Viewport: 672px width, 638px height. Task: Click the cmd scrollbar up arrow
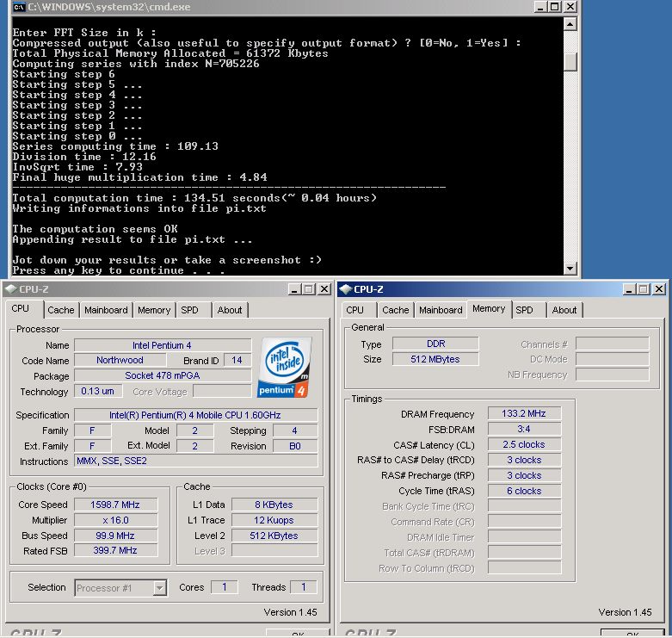[570, 24]
